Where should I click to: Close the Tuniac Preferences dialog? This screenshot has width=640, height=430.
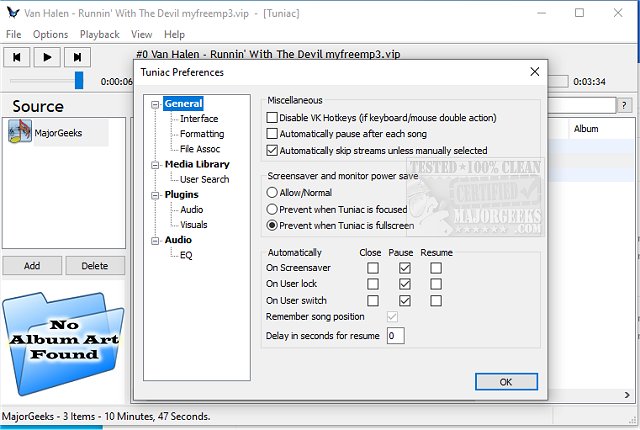(x=535, y=72)
